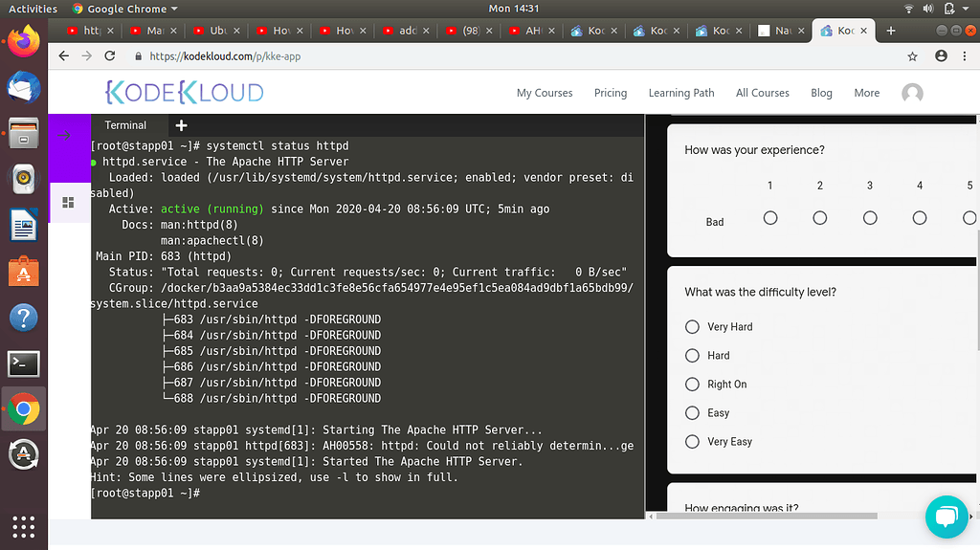Image resolution: width=980 pixels, height=550 pixels.
Task: Open the Terminal app in the dock
Action: click(x=23, y=363)
